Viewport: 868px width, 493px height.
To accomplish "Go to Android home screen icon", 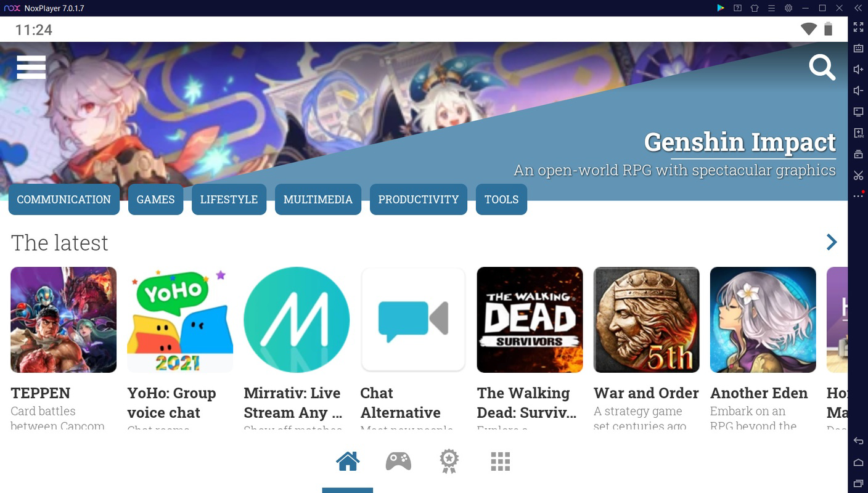I will tap(858, 462).
